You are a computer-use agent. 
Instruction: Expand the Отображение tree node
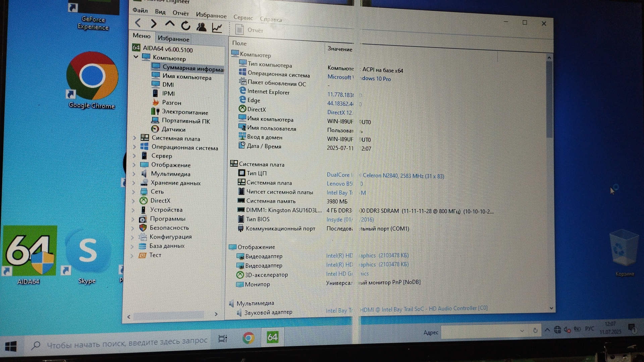click(134, 165)
